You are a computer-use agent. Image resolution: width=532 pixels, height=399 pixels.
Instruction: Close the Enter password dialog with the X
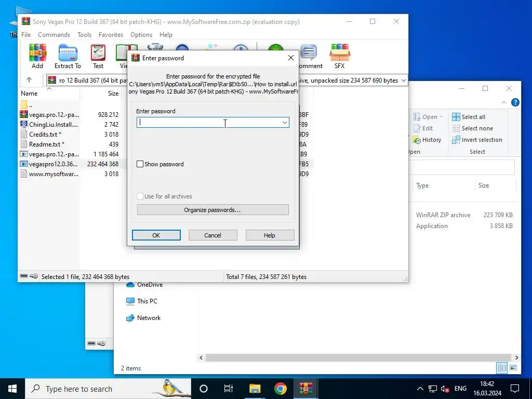click(291, 58)
